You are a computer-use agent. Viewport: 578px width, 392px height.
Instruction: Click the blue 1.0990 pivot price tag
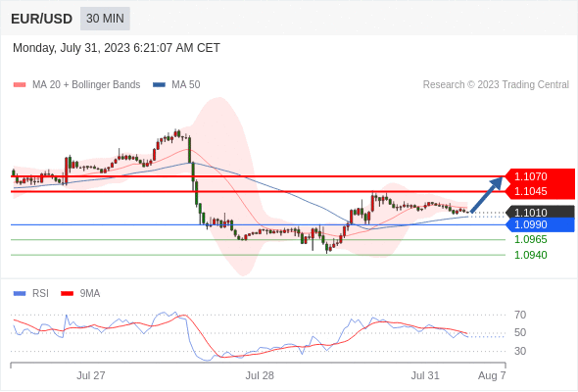[540, 224]
